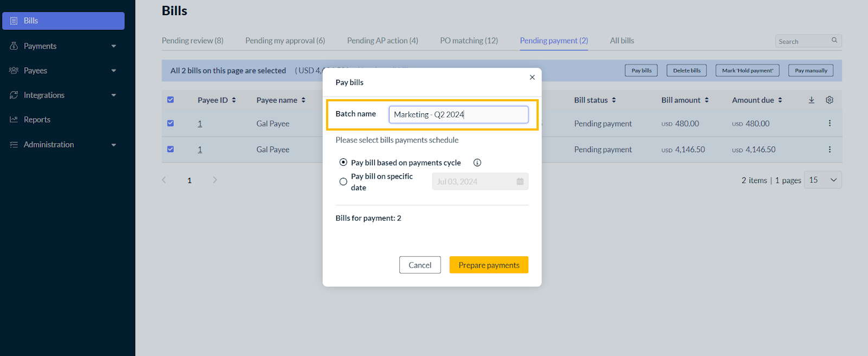Click Mark 'Hold payment' button

pos(748,70)
